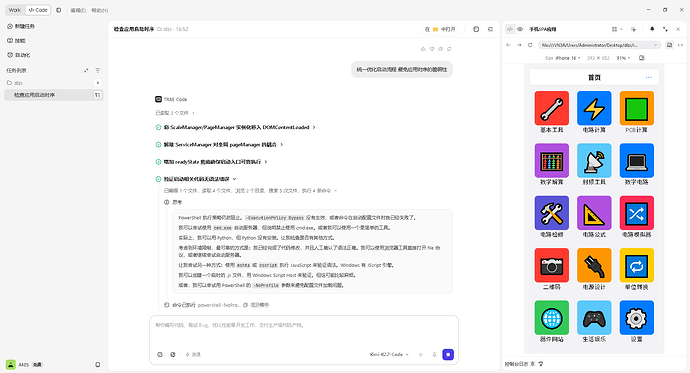Expand the ServiceManager decoupling step chevron
The height and width of the screenshot is (373, 690).
pyautogui.click(x=282, y=144)
